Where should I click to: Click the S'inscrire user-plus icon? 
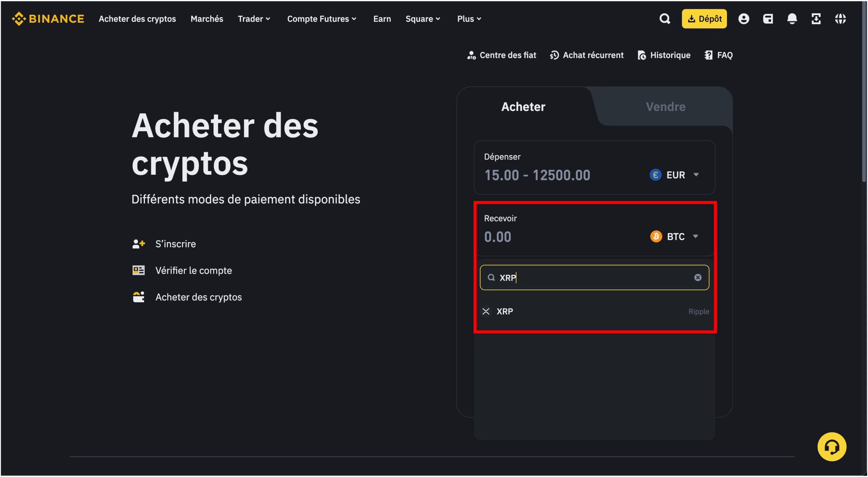tap(138, 244)
